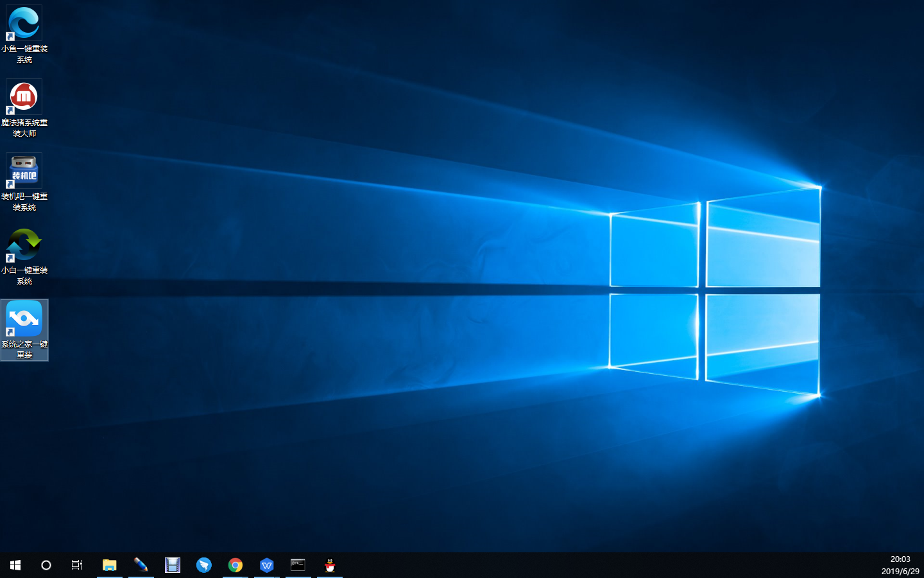Viewport: 924px width, 578px height.
Task: Open 小鱼一键重装系统 desktop shortcut
Action: (24, 24)
